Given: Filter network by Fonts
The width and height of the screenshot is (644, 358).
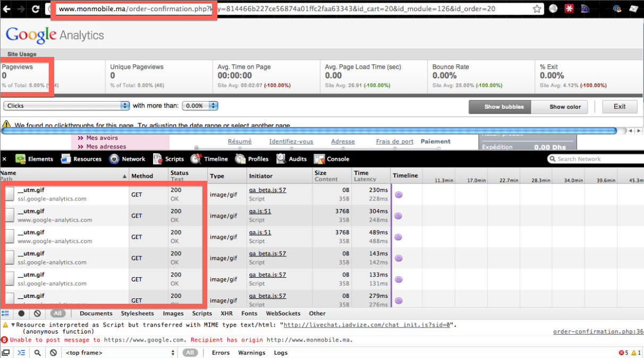Looking at the screenshot, I should coord(249,313).
